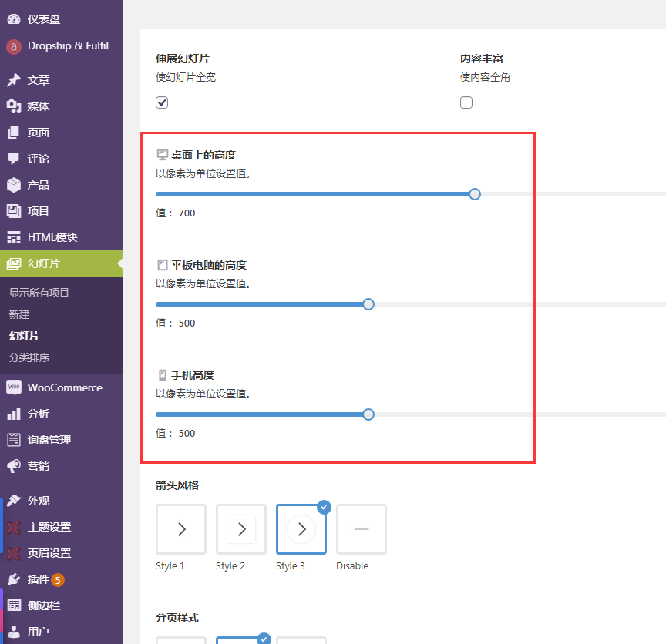Check the 内容丰富 full content checkbox
Viewport: 666px width, 644px height.
(466, 102)
